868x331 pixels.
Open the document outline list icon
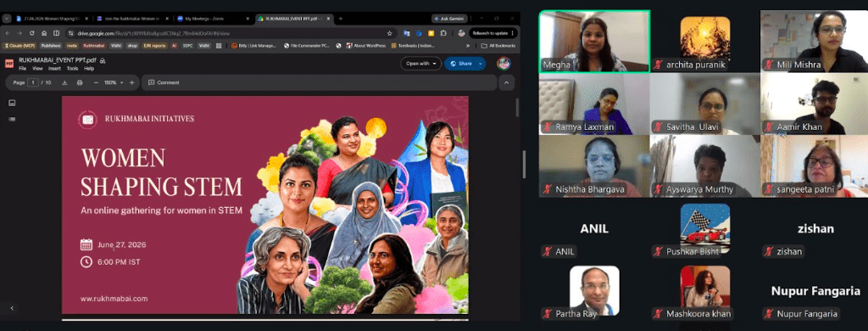point(12,119)
